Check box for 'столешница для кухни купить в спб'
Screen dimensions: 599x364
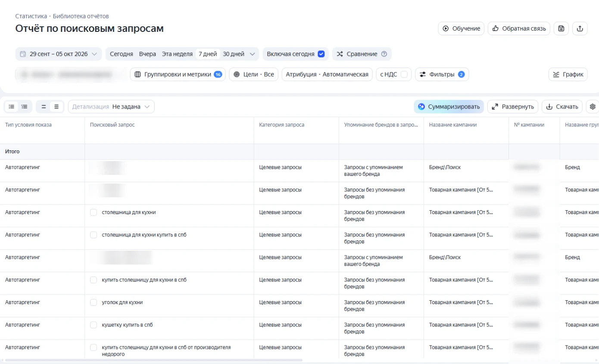pyautogui.click(x=94, y=235)
